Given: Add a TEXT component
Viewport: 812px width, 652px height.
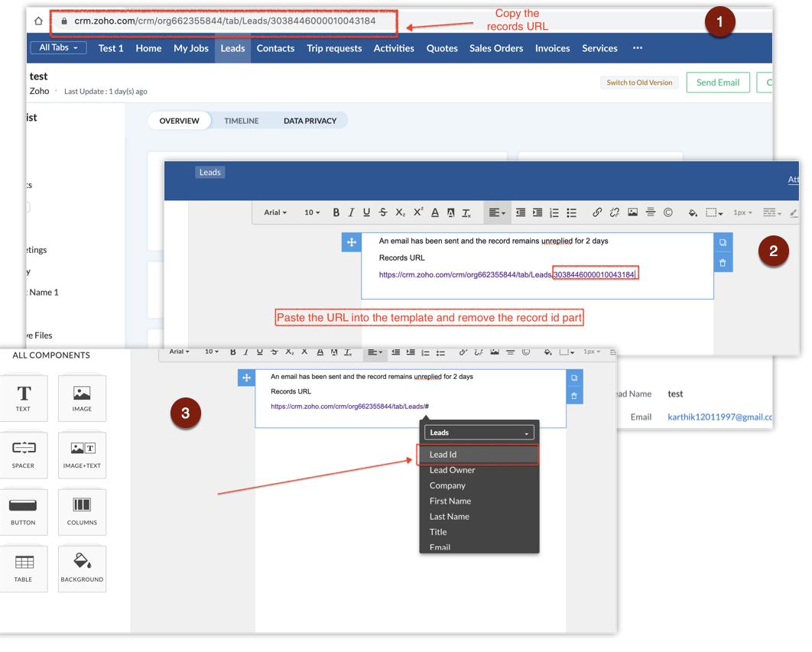Looking at the screenshot, I should [x=23, y=398].
